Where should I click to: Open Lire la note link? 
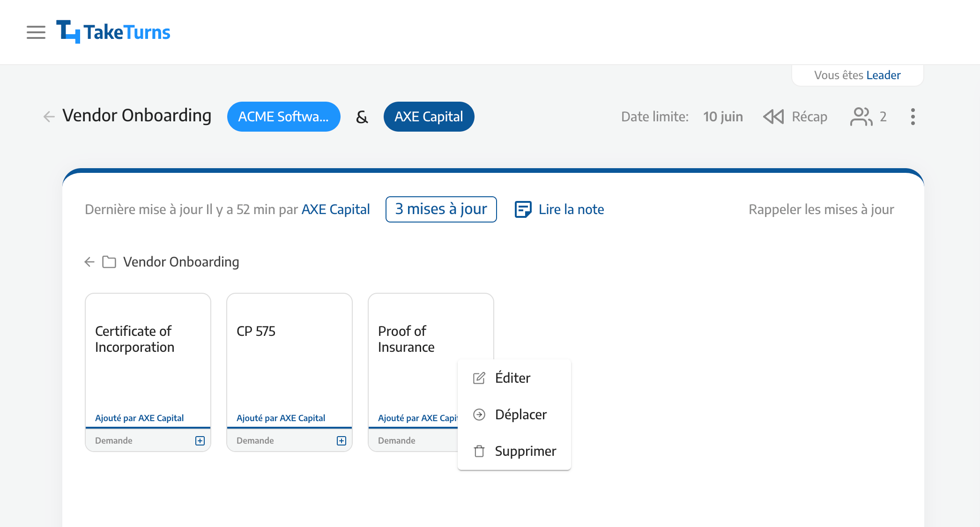[571, 209]
